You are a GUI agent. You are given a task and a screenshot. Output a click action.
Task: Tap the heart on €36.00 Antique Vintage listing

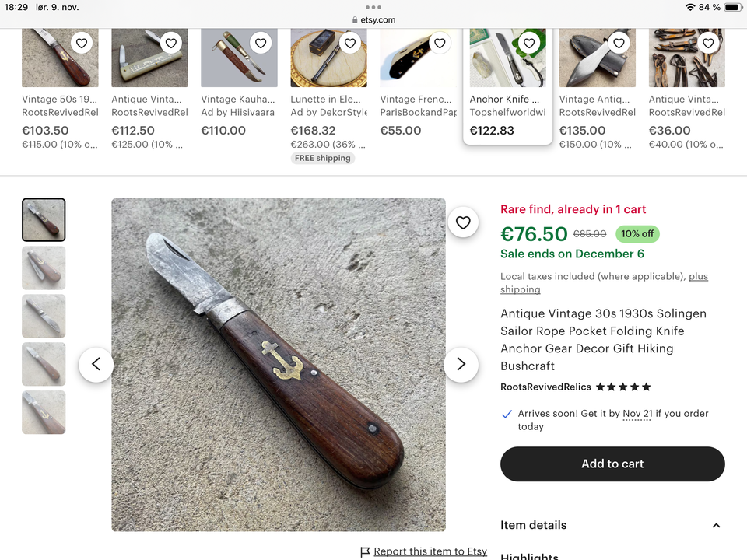coord(708,44)
